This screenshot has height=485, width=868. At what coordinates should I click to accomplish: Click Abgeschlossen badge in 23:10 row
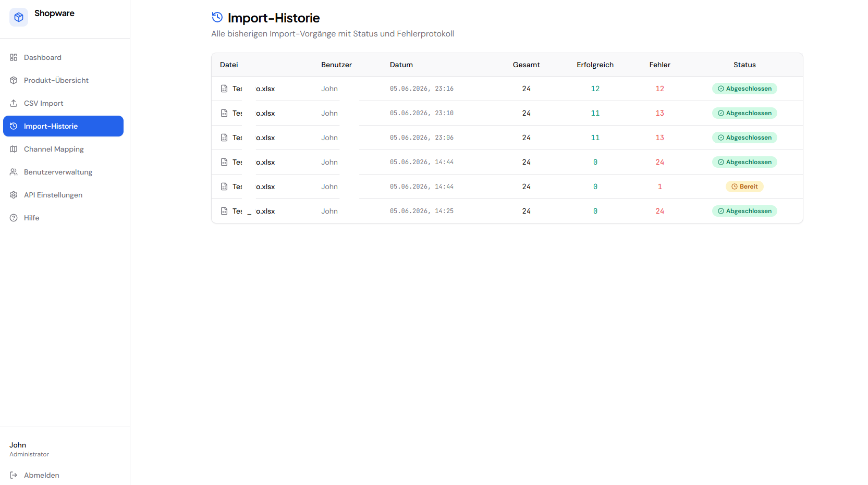744,113
